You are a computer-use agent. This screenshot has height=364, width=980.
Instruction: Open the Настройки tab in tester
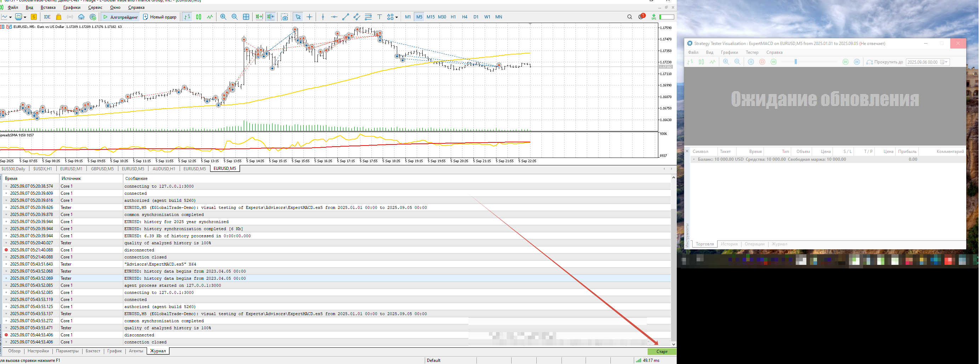tap(38, 351)
